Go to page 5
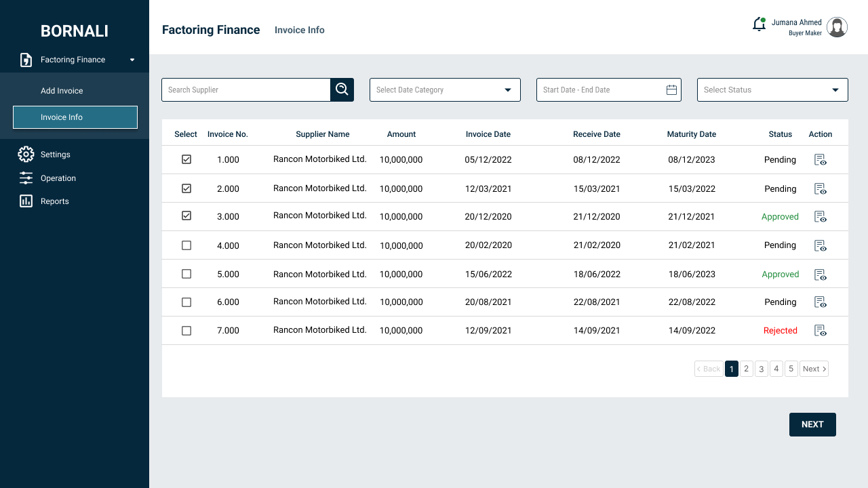 tap(791, 369)
